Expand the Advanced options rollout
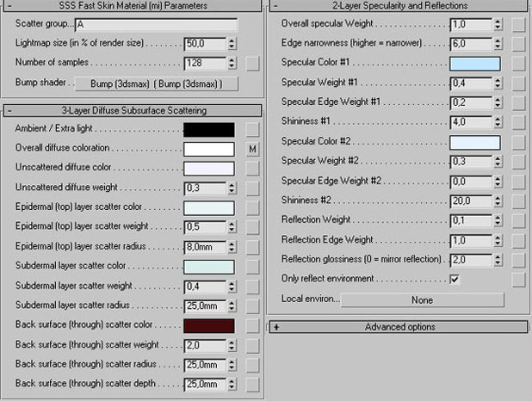Viewport: 532px width, 401px height. pyautogui.click(x=399, y=327)
